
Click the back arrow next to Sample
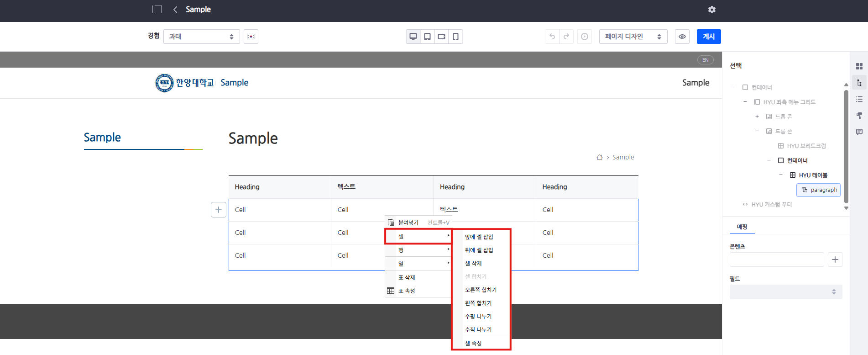point(175,10)
